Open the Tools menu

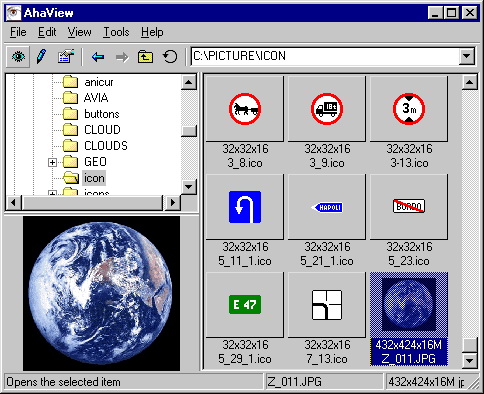coord(116,32)
